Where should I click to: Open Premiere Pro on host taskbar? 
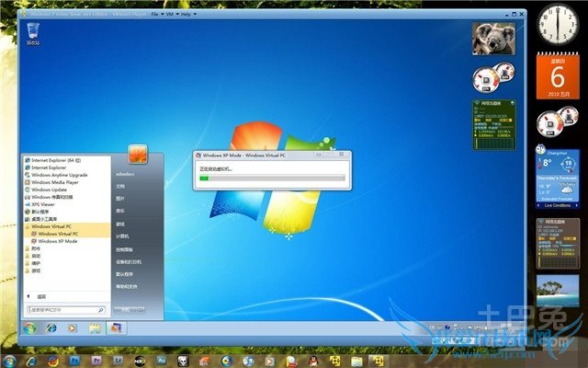point(96,362)
